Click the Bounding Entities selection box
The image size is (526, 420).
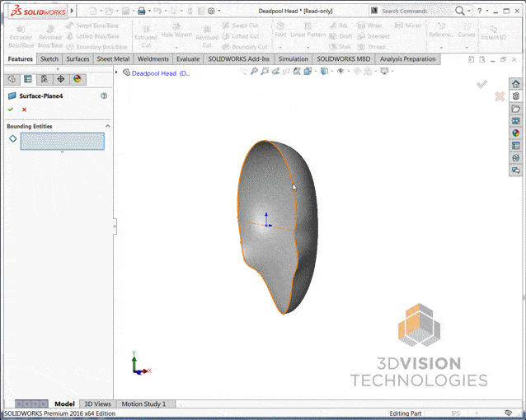point(63,141)
